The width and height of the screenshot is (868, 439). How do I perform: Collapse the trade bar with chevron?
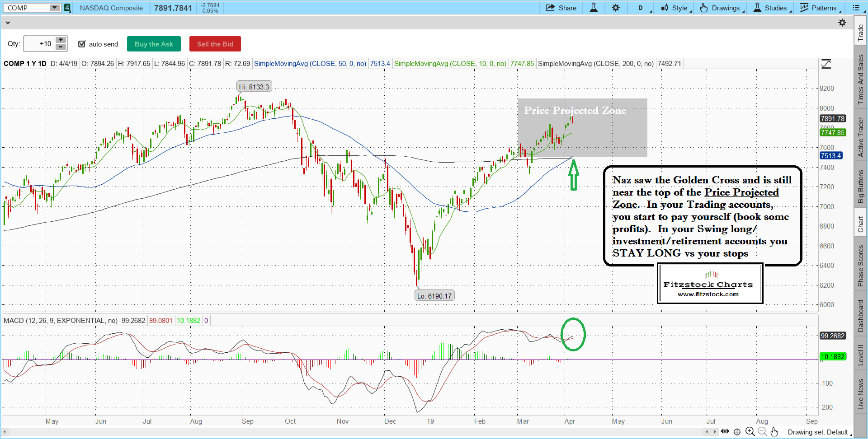pos(7,23)
